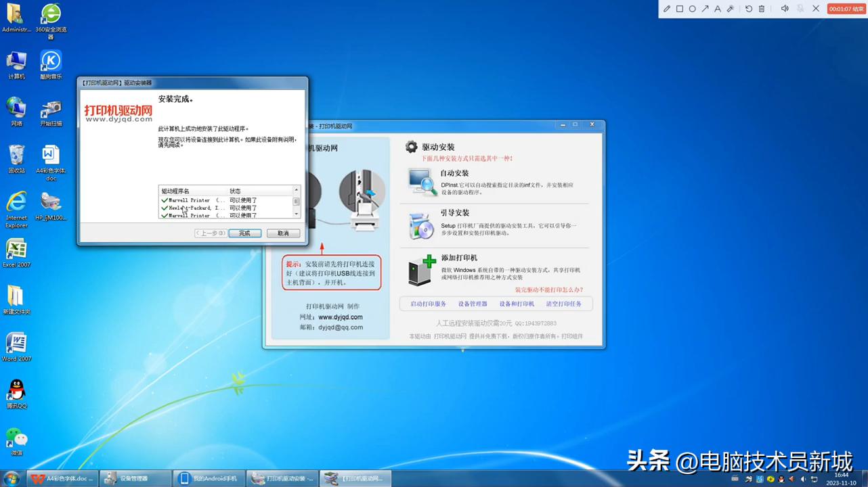Open the HP_LJM100 printer desktop icon

pos(51,206)
